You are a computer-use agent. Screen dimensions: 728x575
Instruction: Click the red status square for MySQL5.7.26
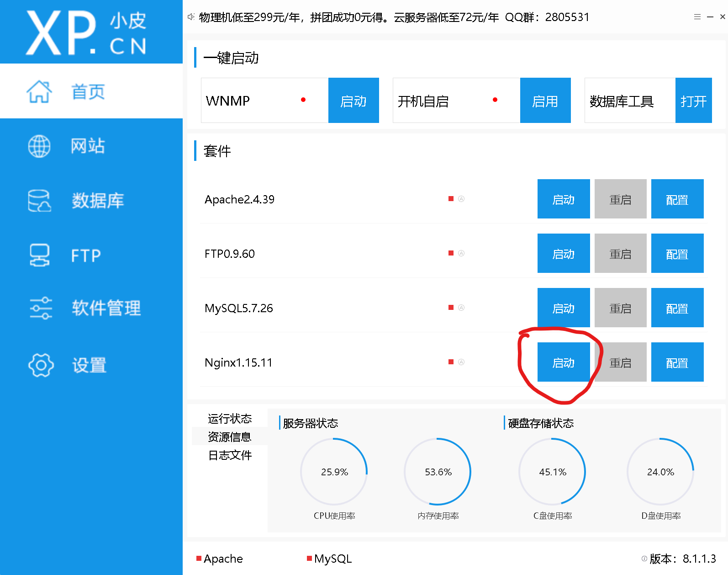(451, 308)
